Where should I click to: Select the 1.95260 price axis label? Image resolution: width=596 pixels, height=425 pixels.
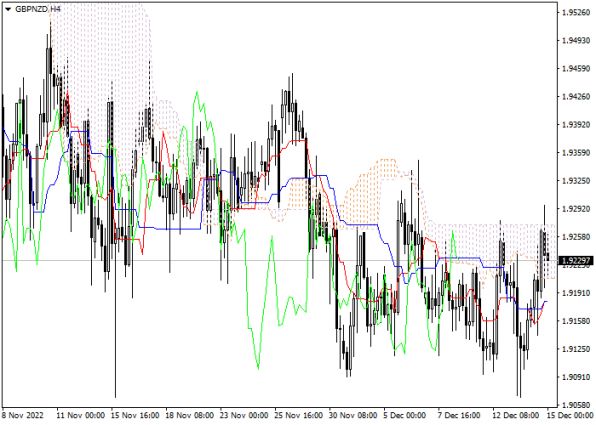tap(576, 12)
